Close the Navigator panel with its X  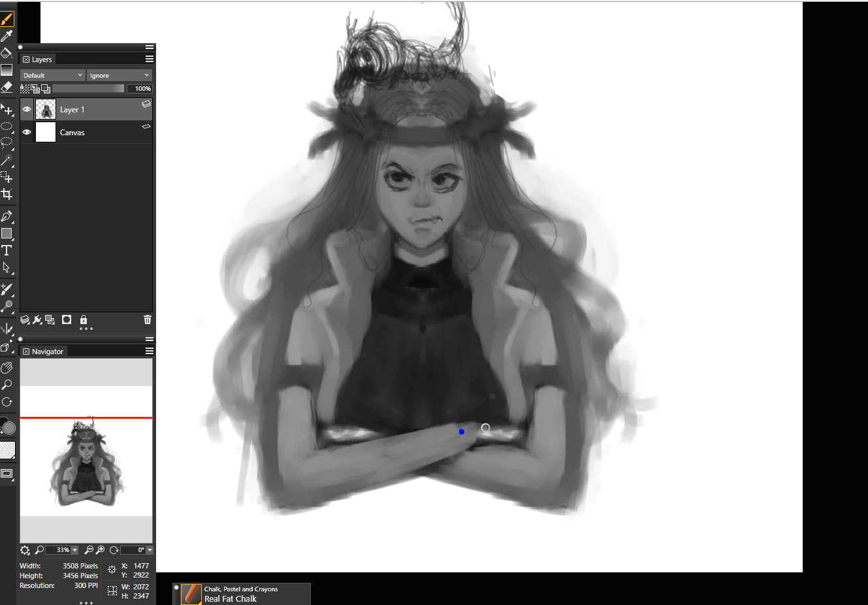[26, 352]
